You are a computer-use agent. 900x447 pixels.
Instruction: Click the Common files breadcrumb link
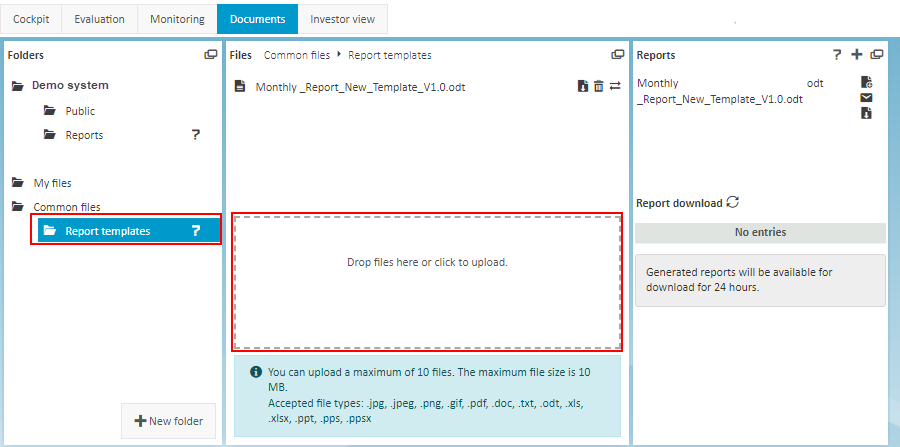pyautogui.click(x=296, y=55)
